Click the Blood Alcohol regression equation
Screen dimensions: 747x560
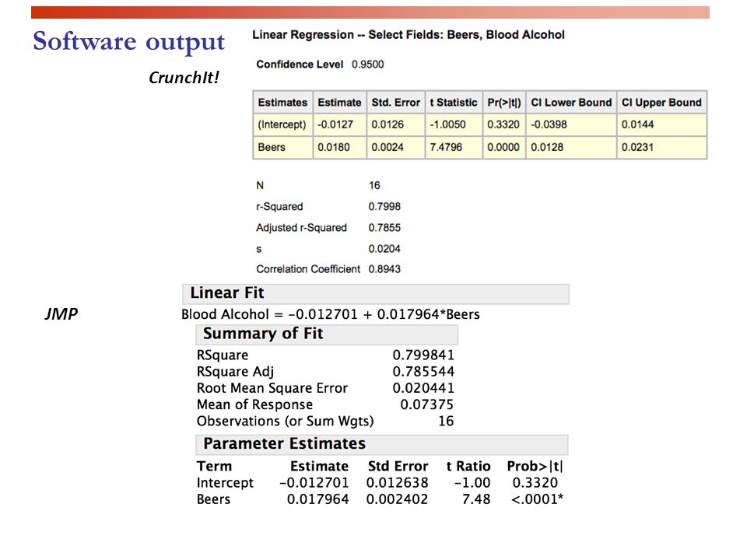pyautogui.click(x=331, y=314)
